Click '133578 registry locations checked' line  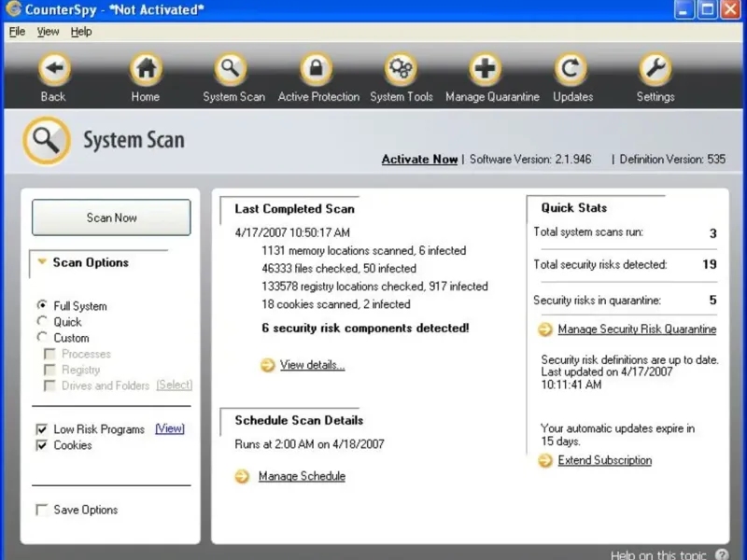click(x=374, y=287)
